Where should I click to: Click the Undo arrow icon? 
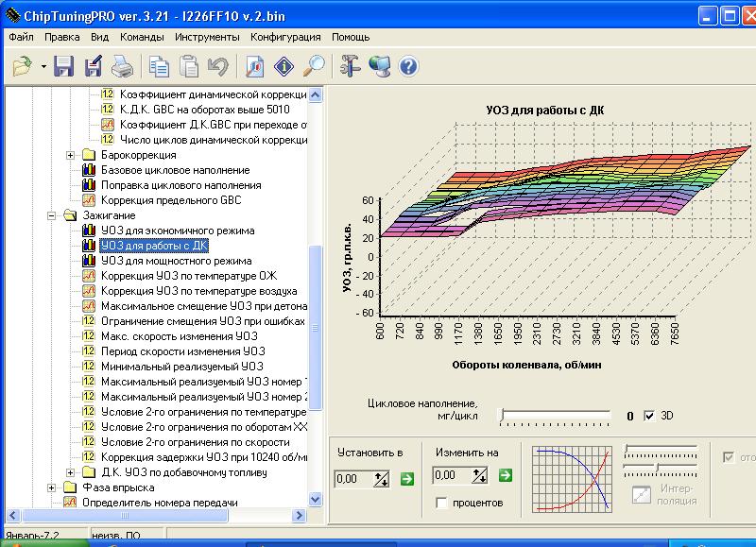(x=217, y=66)
